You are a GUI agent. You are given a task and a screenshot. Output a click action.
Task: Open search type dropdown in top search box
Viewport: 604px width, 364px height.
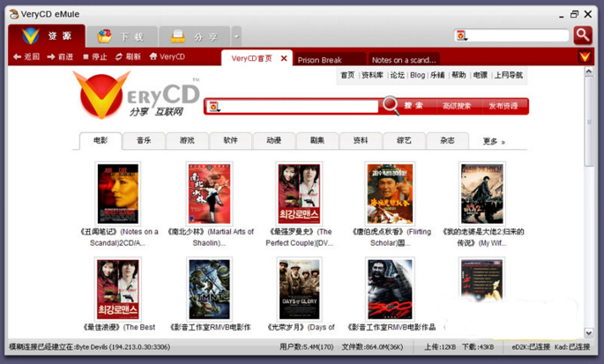click(461, 36)
